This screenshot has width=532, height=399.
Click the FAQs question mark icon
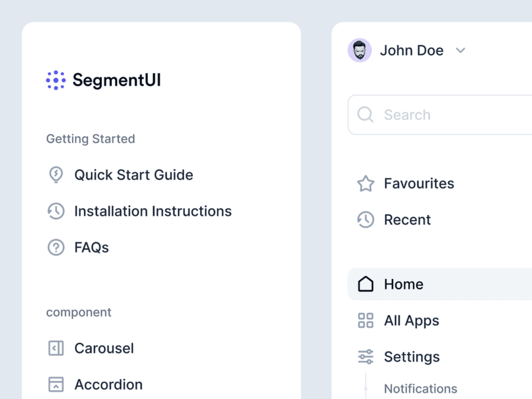point(56,247)
